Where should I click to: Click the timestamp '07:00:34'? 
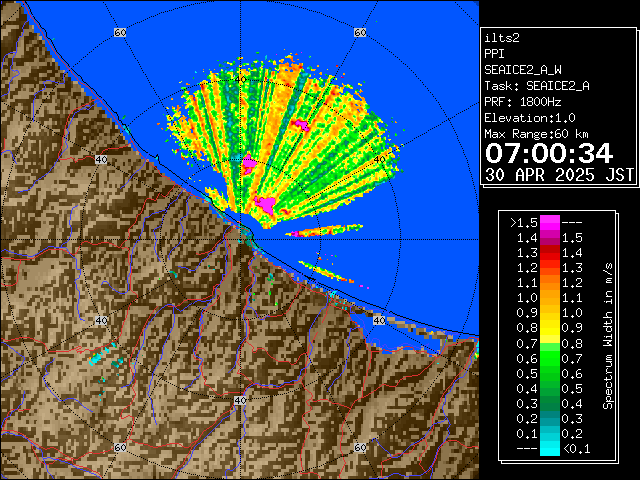point(549,153)
